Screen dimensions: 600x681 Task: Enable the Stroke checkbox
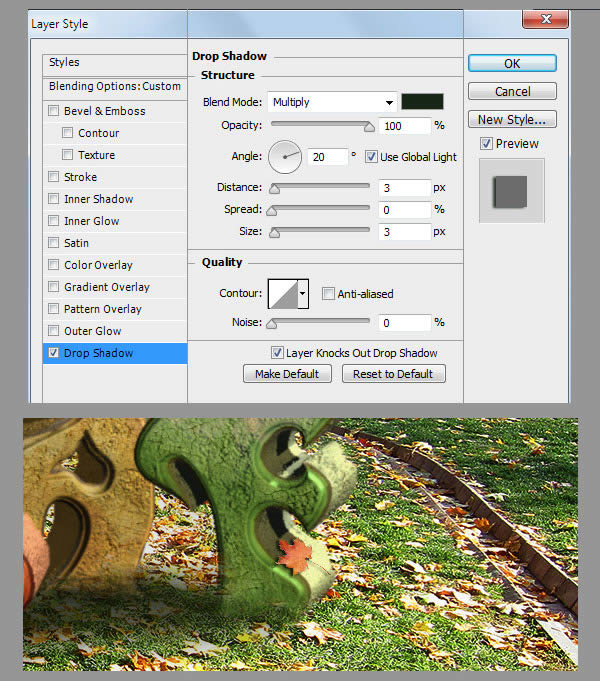click(x=53, y=176)
